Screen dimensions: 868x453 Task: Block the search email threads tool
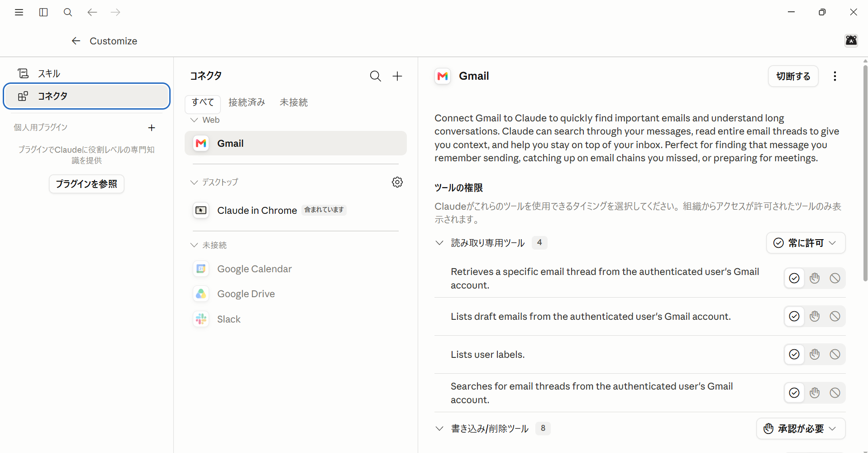pos(835,393)
